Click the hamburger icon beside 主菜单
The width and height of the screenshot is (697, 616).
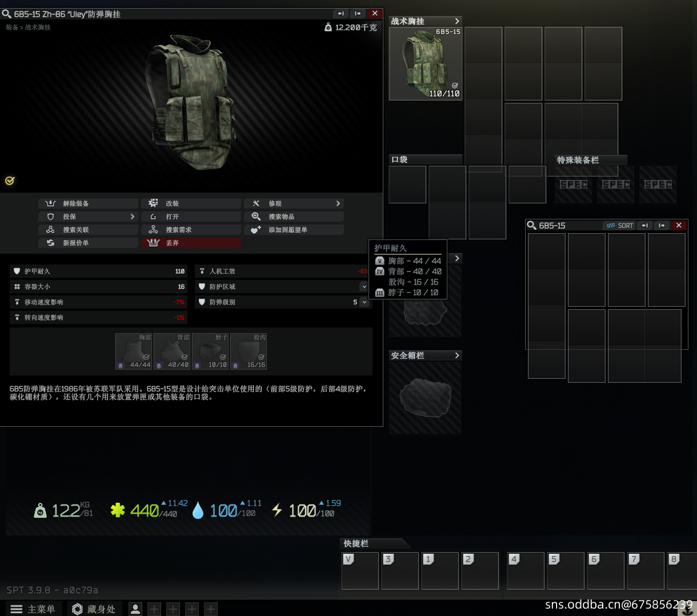tap(17, 609)
